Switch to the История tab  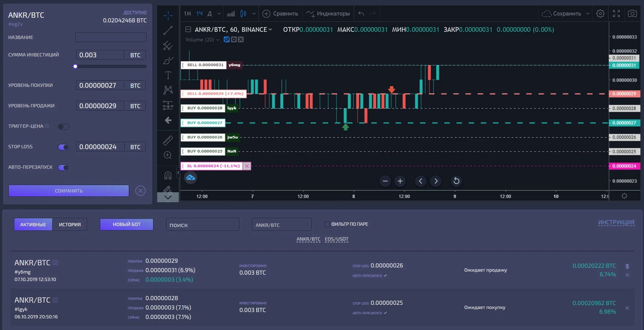pos(70,224)
